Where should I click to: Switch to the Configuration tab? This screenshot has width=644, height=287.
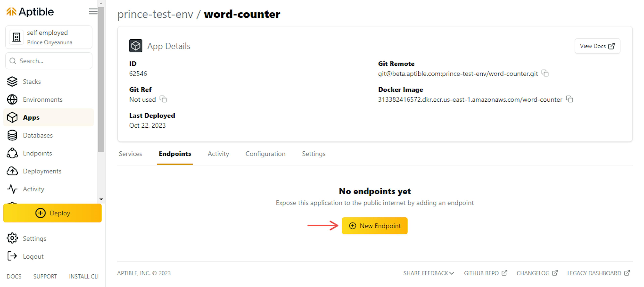(x=265, y=154)
